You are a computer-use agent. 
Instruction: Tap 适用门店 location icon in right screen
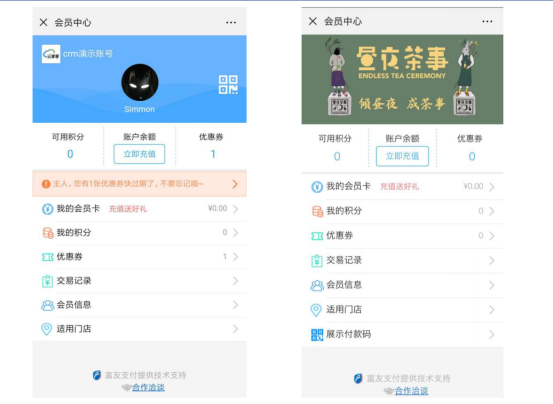(316, 310)
